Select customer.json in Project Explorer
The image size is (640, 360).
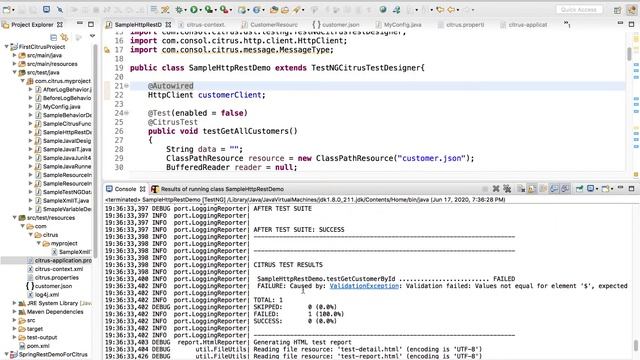point(49,286)
